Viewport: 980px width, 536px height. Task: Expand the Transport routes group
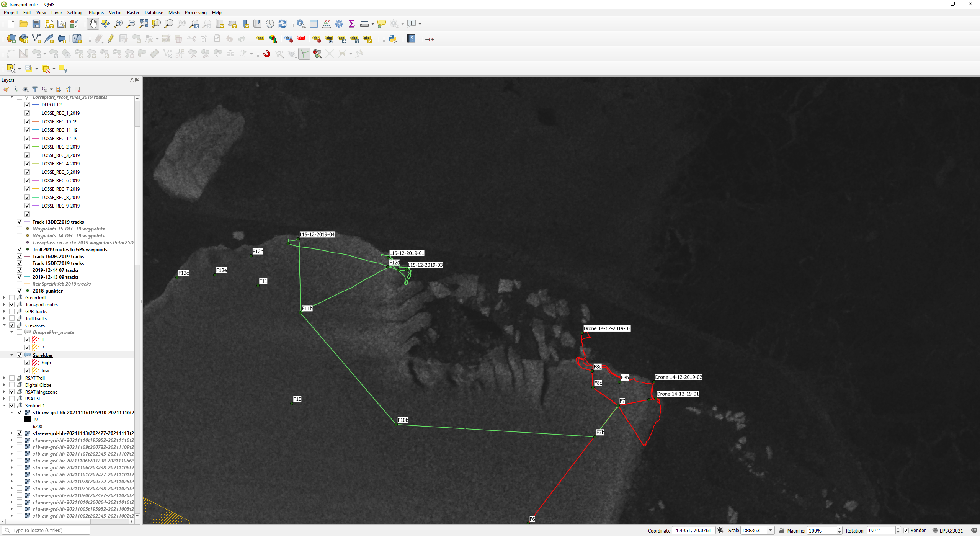[x=4, y=304]
